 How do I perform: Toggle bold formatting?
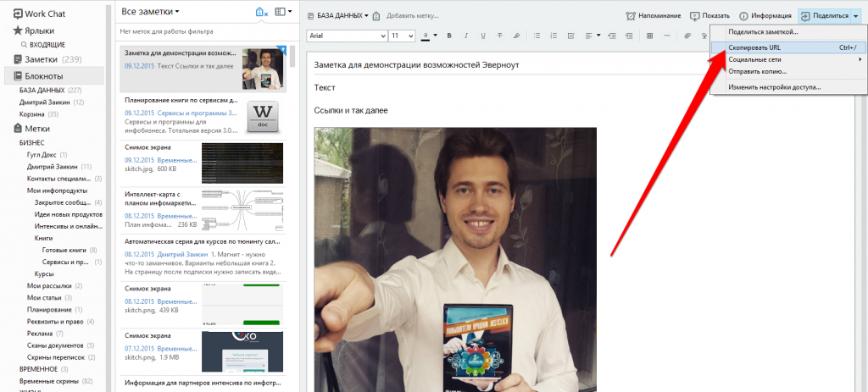pos(449,36)
